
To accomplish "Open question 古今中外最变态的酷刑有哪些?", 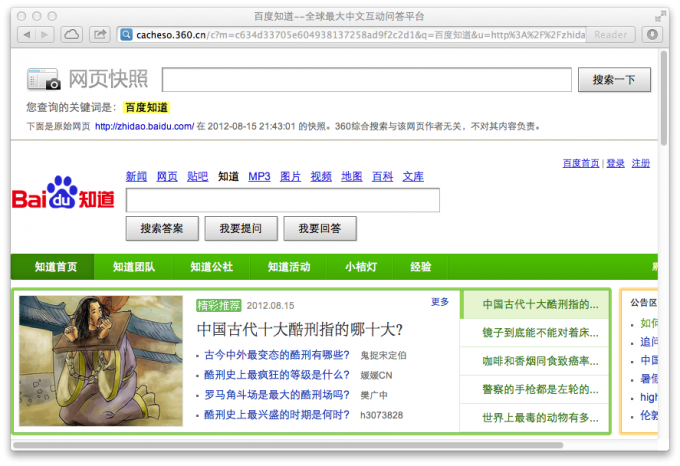I will pyautogui.click(x=277, y=355).
